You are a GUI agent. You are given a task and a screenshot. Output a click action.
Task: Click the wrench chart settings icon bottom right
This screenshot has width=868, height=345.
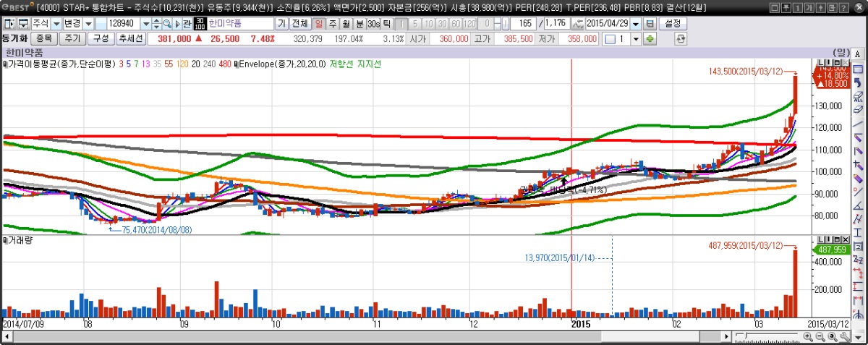pyautogui.click(x=844, y=337)
